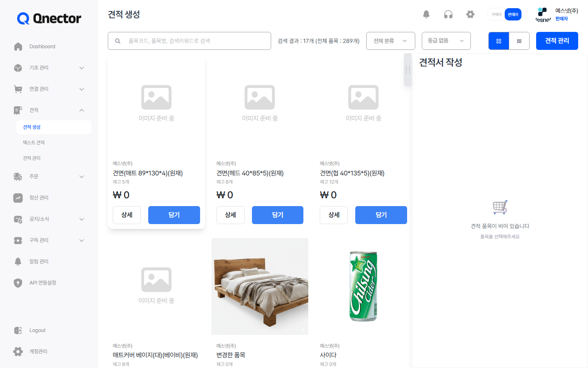Screen dimensions: 588x368
Task: Switch to 판매자 mode
Action: [x=513, y=14]
